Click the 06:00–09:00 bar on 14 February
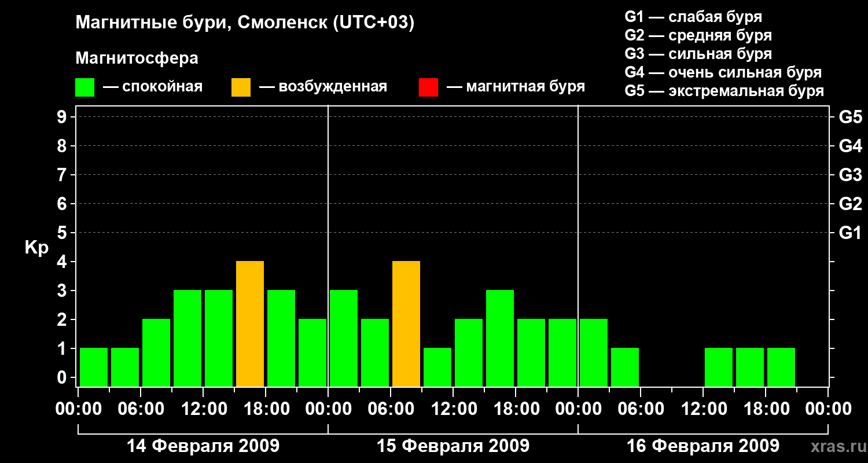This screenshot has height=463, width=868. click(x=156, y=352)
